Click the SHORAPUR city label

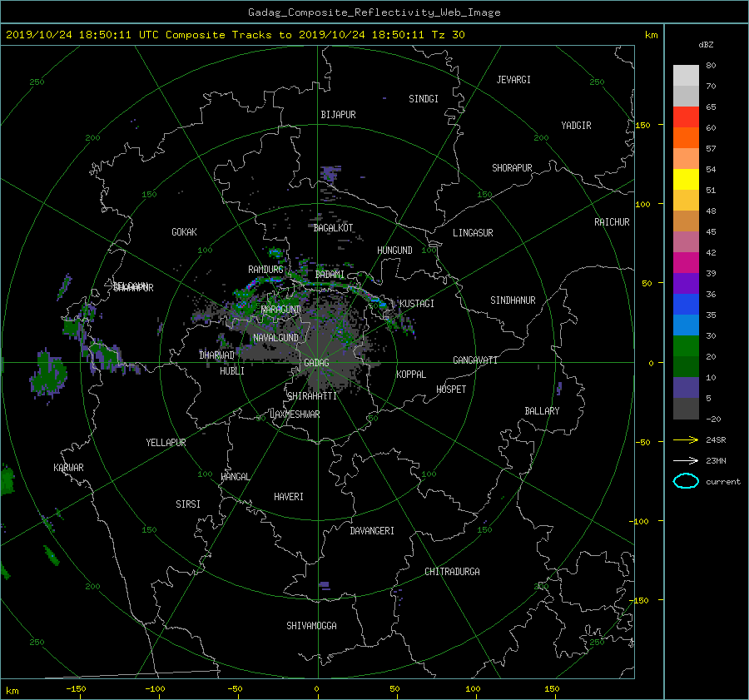coord(512,168)
